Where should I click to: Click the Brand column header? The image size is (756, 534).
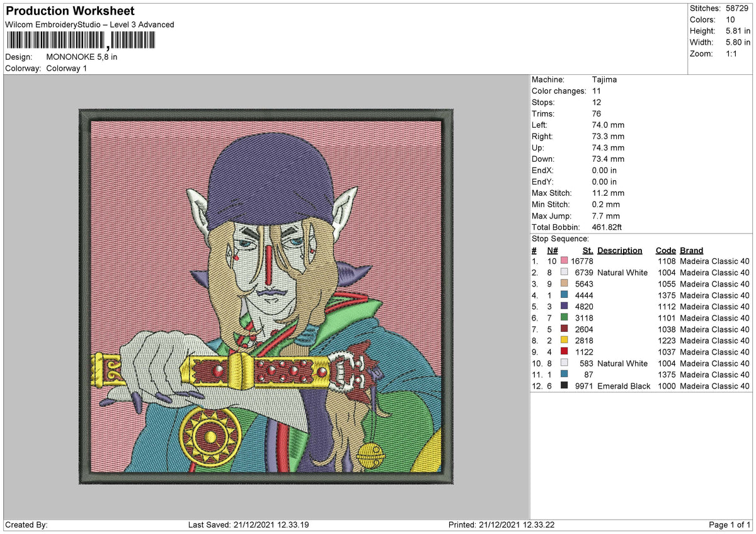[x=692, y=250]
